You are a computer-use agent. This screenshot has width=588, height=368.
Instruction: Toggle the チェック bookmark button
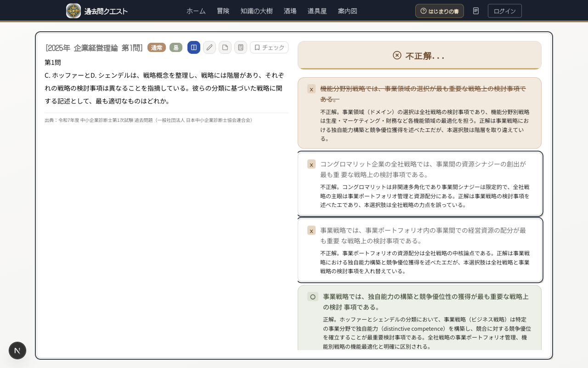[269, 47]
